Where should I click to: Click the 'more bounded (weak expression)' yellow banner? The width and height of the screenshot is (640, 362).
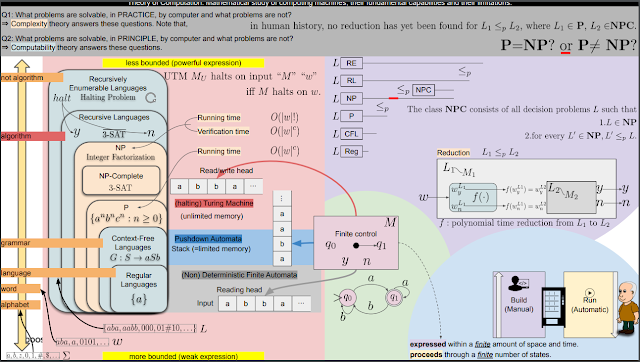tap(183, 356)
